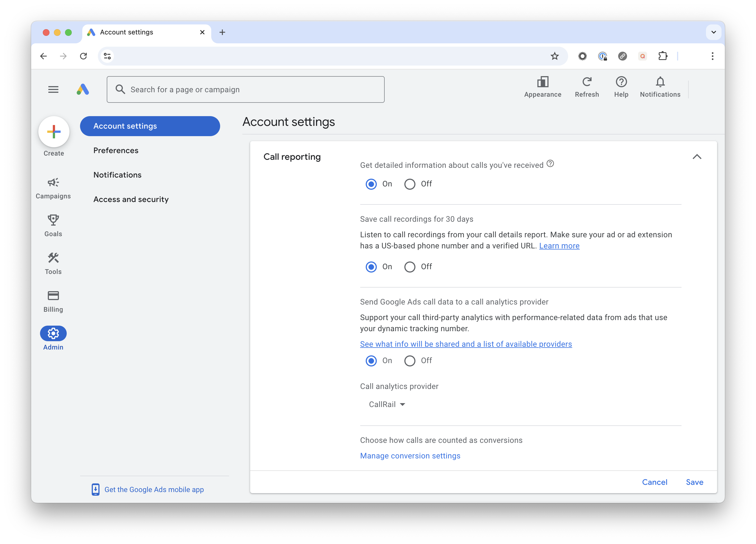This screenshot has height=544, width=756.
Task: Click the sunburst browser extension icon
Action: pyautogui.click(x=582, y=56)
